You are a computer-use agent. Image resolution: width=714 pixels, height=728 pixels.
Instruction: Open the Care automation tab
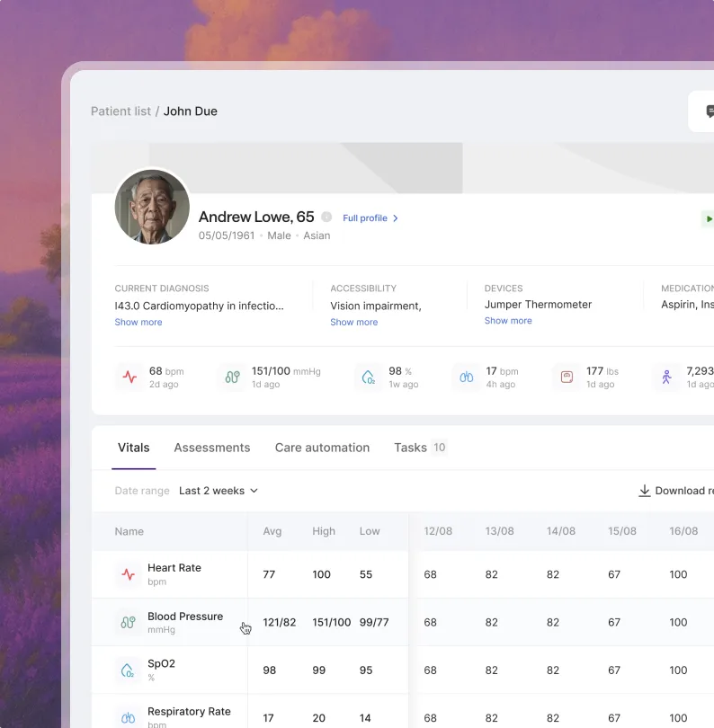(x=323, y=448)
